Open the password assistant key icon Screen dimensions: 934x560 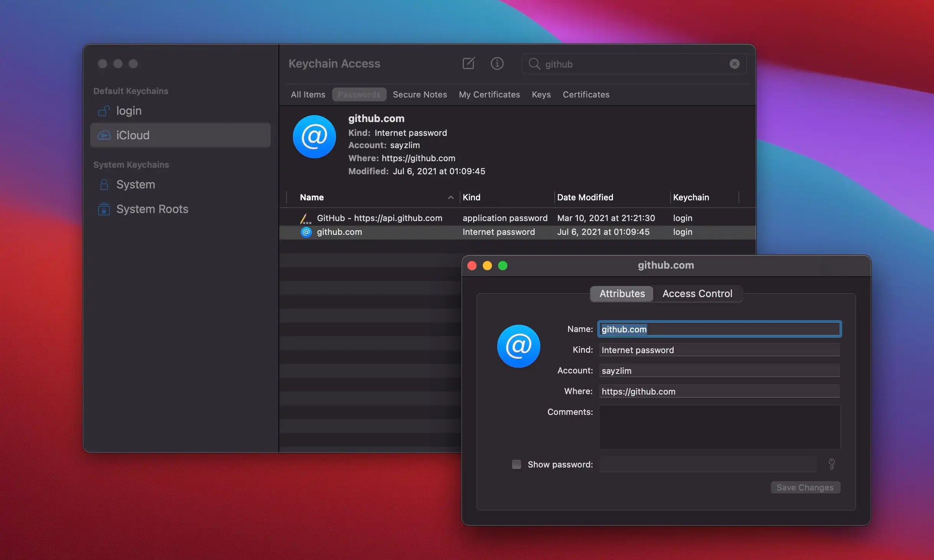point(831,464)
